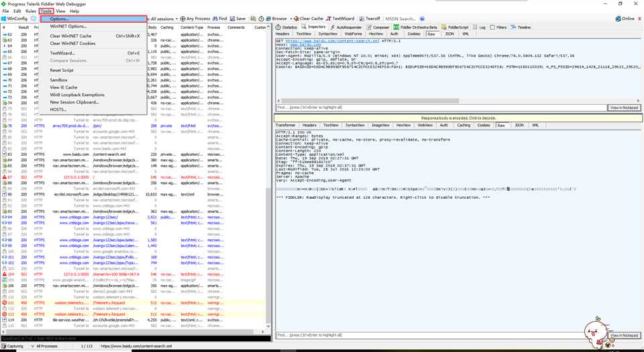Select Win8 Loopback Exemptions menu item

[x=93, y=95]
